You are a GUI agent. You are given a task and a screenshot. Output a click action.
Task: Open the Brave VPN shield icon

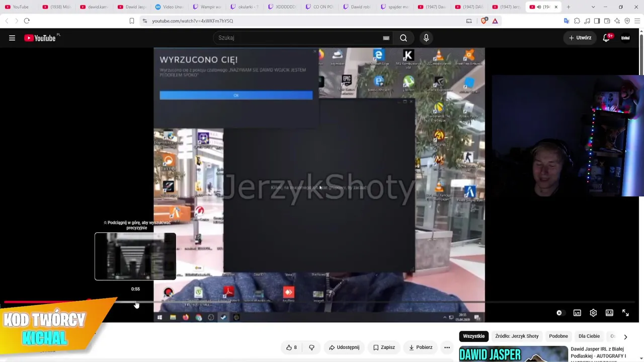click(627, 21)
